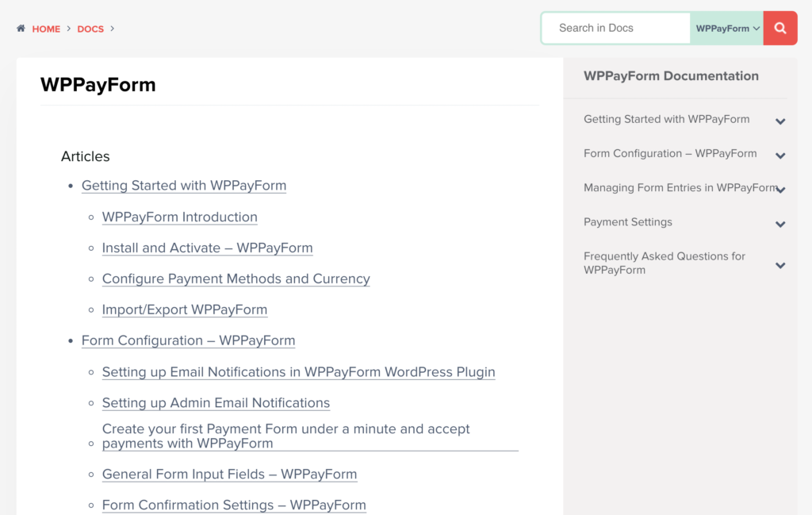Open Getting Started with WPPayForm article link
Image resolution: width=812 pixels, height=515 pixels.
pyautogui.click(x=184, y=186)
